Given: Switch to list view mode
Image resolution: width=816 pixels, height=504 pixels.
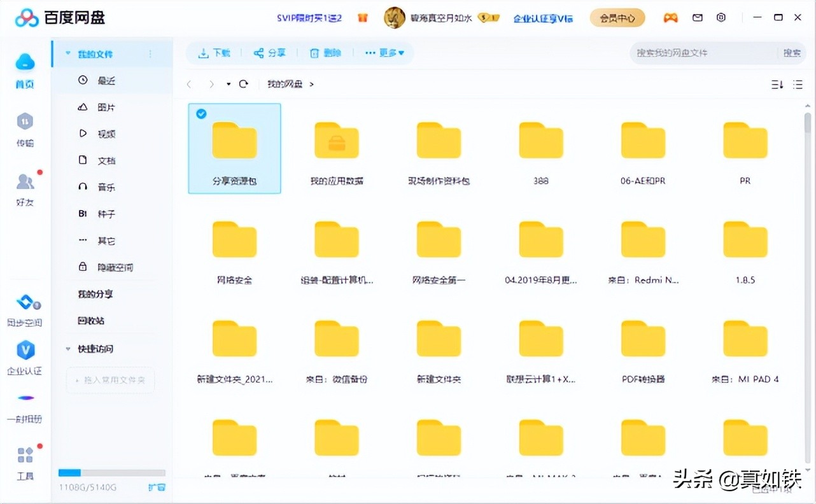Looking at the screenshot, I should pyautogui.click(x=798, y=83).
